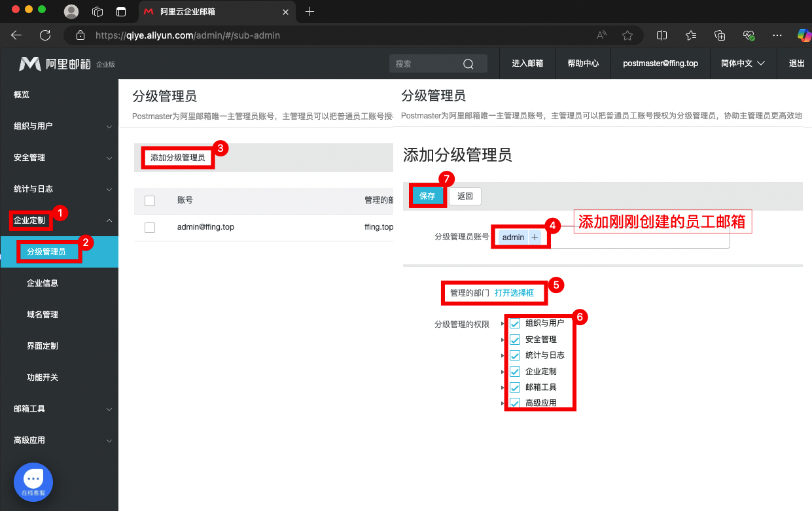The height and width of the screenshot is (511, 812).
Task: Bookmark page with the star icon
Action: [x=627, y=35]
